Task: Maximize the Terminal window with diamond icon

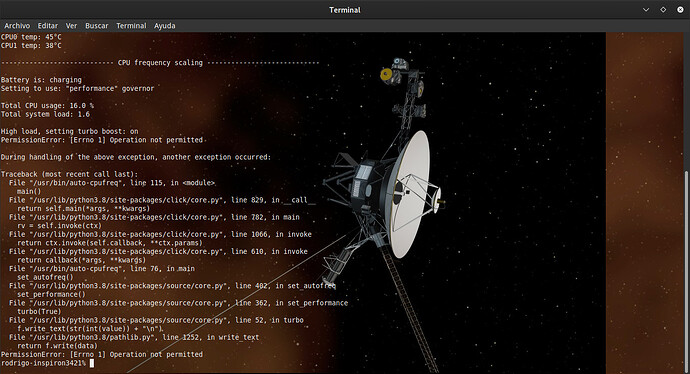Action: [663, 10]
